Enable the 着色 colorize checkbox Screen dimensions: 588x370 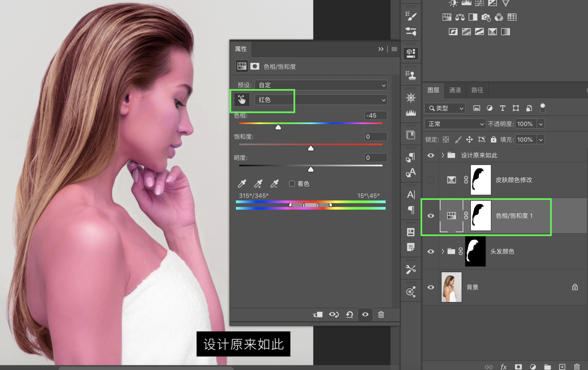(292, 184)
